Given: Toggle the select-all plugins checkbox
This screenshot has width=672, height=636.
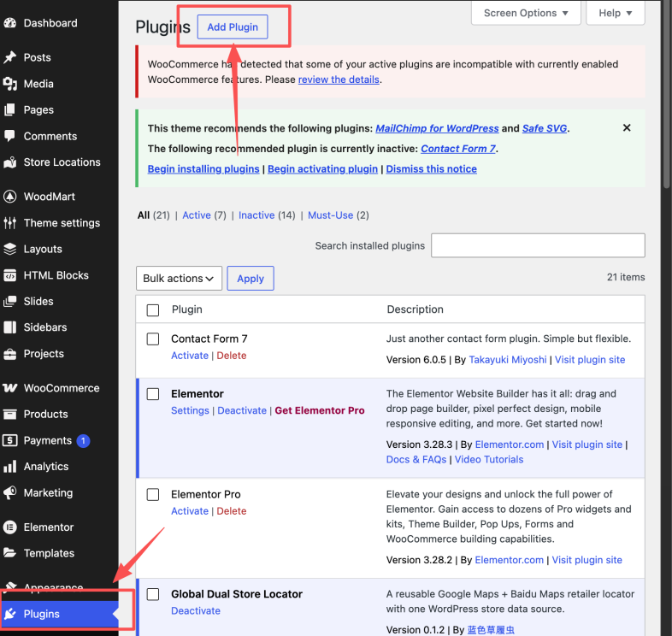Looking at the screenshot, I should point(153,309).
